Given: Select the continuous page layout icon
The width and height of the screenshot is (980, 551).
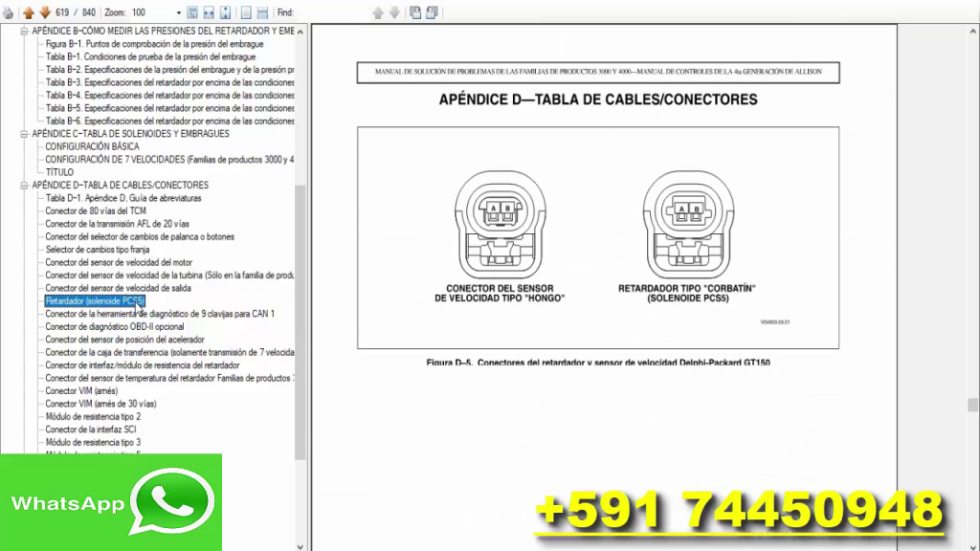Looking at the screenshot, I should pos(261,11).
